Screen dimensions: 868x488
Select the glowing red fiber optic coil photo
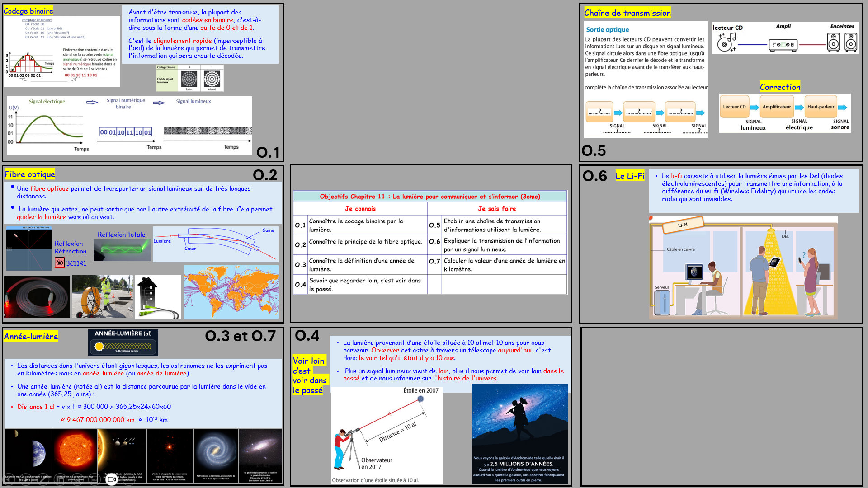[37, 297]
